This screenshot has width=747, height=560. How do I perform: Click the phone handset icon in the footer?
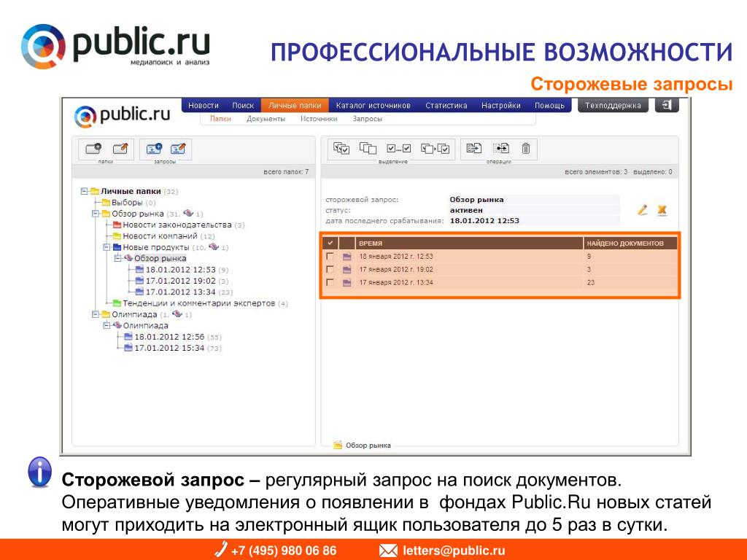220,549
